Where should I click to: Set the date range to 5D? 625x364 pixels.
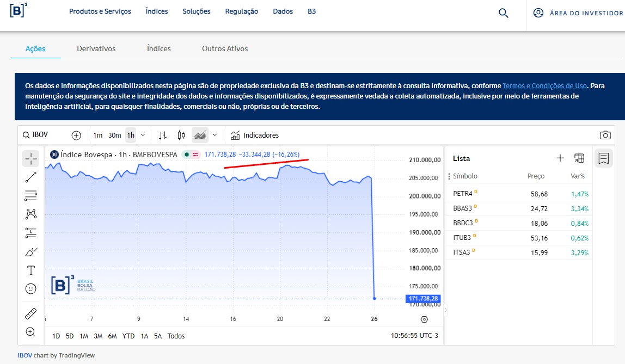tap(70, 336)
